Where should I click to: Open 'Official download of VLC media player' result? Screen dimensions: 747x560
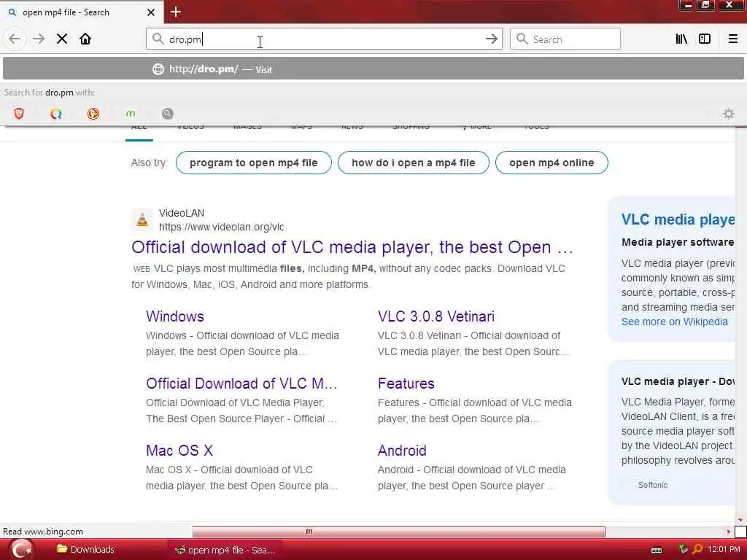point(352,247)
